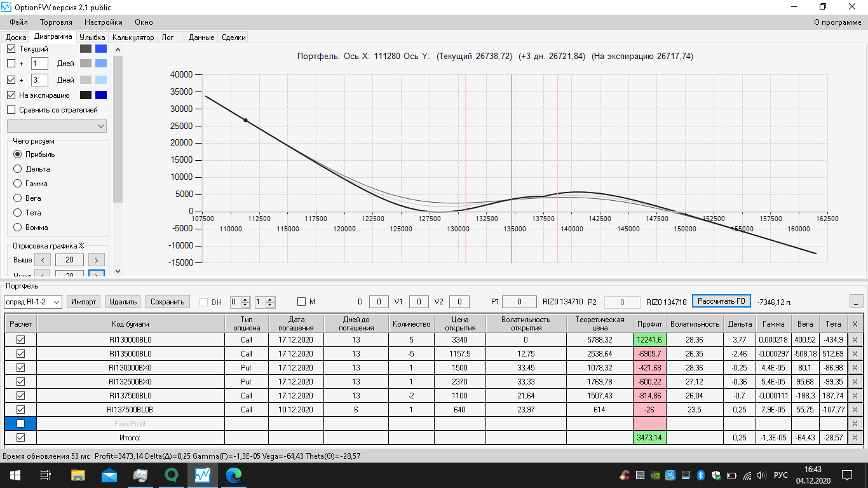This screenshot has width=868, height=488.
Task: Open the notification center
Action: (847, 475)
